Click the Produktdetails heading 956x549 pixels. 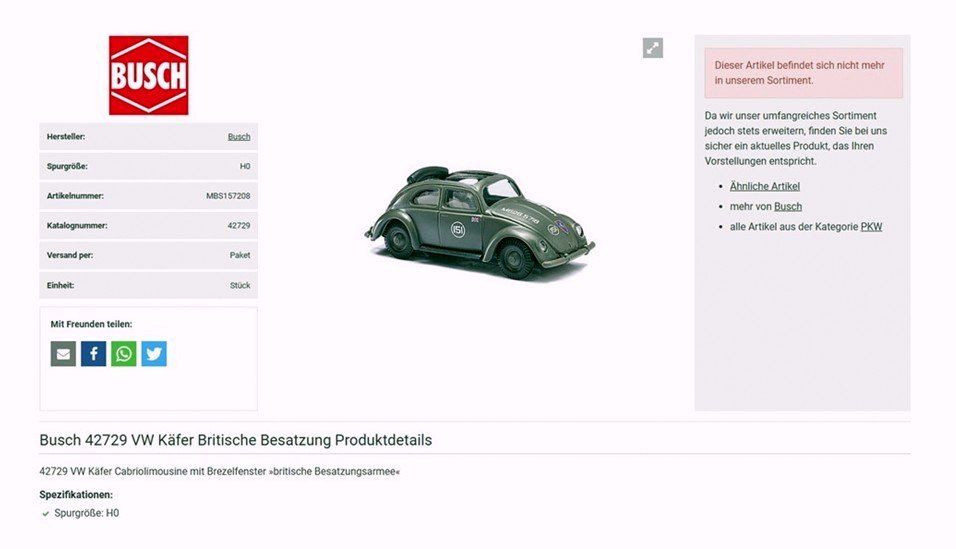pos(235,440)
